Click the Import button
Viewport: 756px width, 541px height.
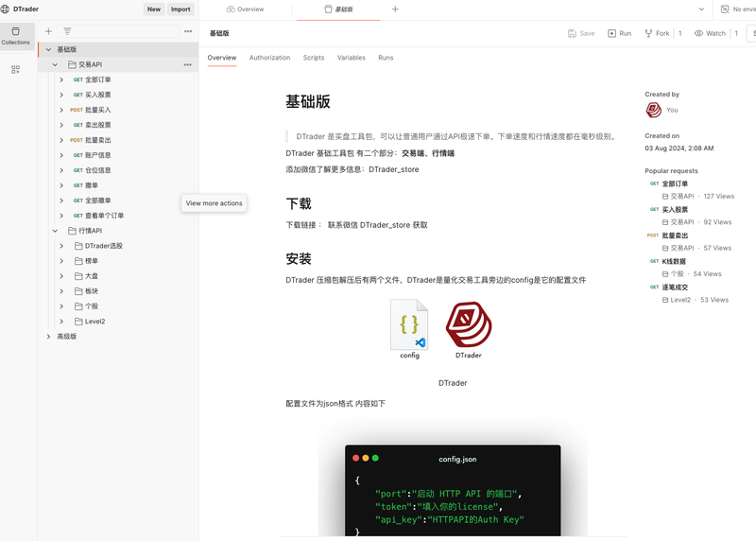click(180, 9)
